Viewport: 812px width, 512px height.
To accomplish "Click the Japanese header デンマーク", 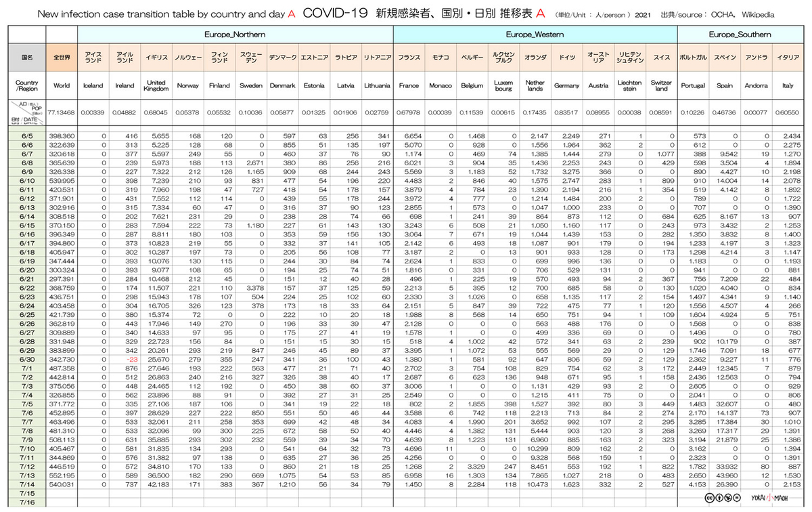I will (x=282, y=58).
